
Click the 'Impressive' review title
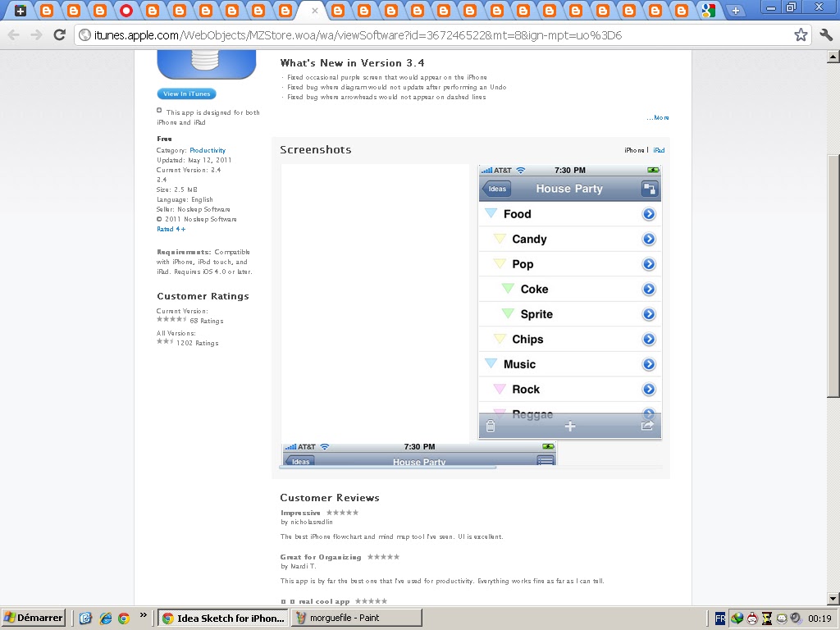click(300, 513)
